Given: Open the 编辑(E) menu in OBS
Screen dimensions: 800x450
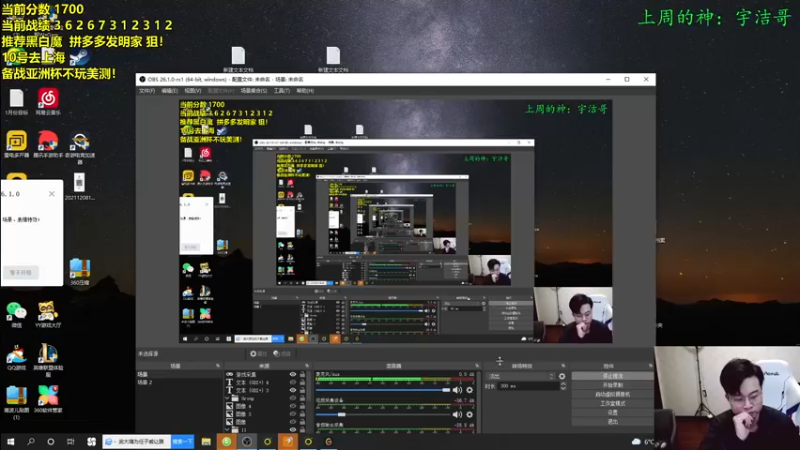Looking at the screenshot, I should 169,91.
